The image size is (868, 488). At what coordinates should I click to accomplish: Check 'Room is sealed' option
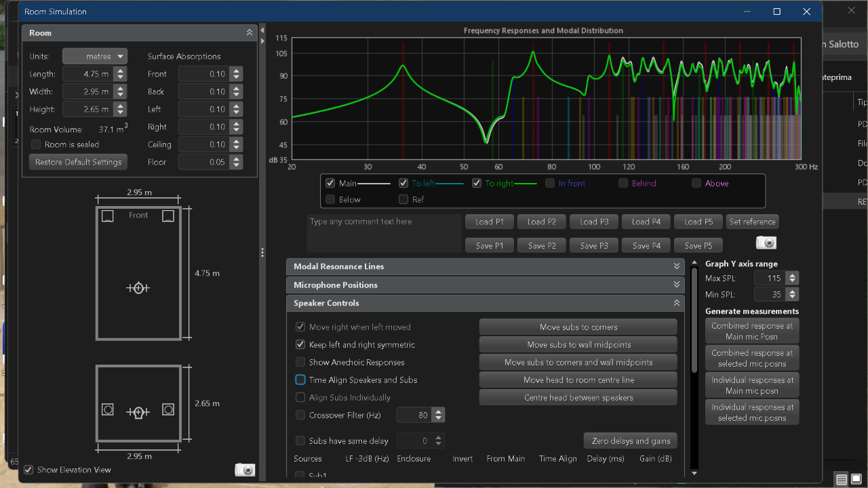click(x=36, y=144)
